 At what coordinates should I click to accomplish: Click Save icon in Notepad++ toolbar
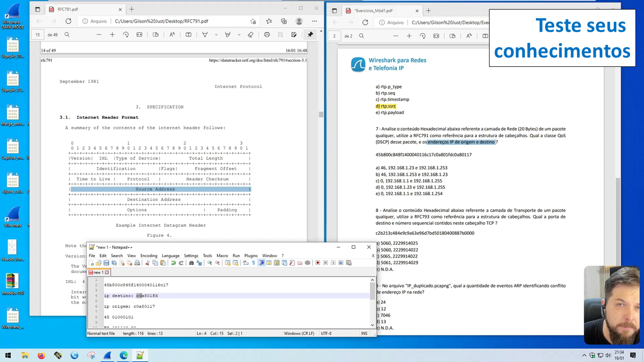106,262
